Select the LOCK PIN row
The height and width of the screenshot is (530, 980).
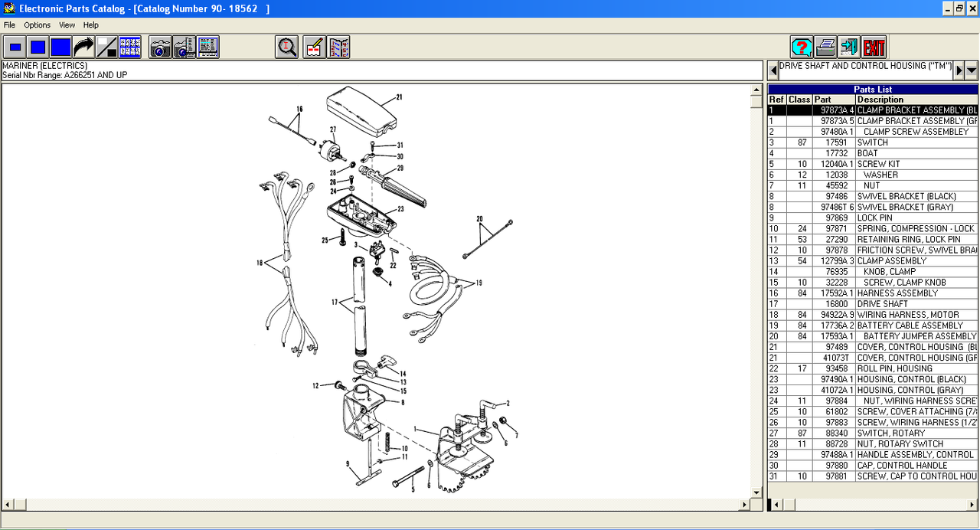coord(873,218)
